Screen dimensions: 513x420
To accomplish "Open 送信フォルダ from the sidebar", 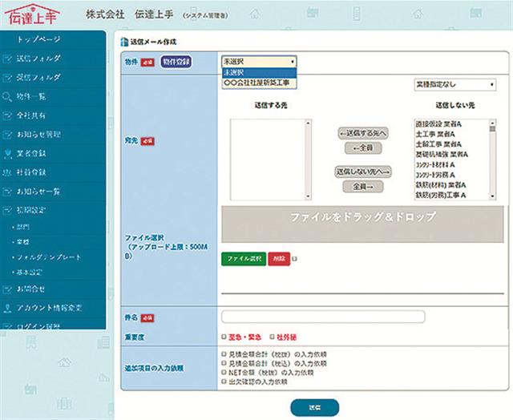I will (39, 59).
